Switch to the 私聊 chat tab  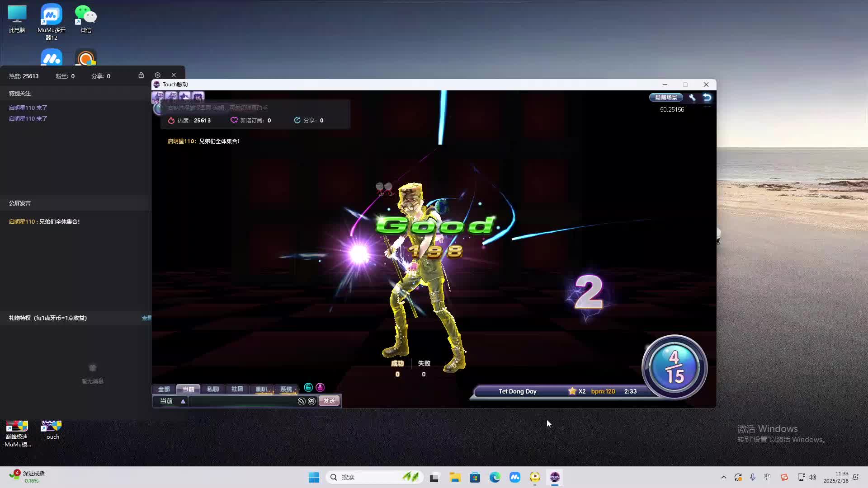(x=212, y=389)
